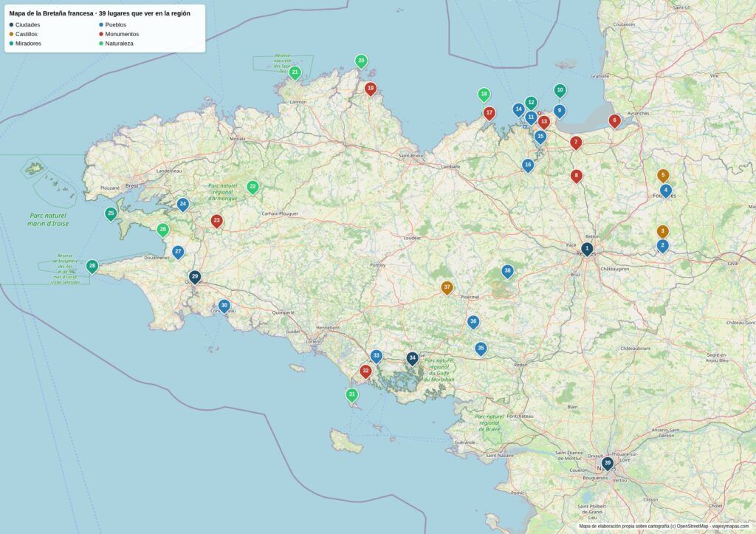Click orange castle marker number 3
756x534 pixels.
pos(662,232)
